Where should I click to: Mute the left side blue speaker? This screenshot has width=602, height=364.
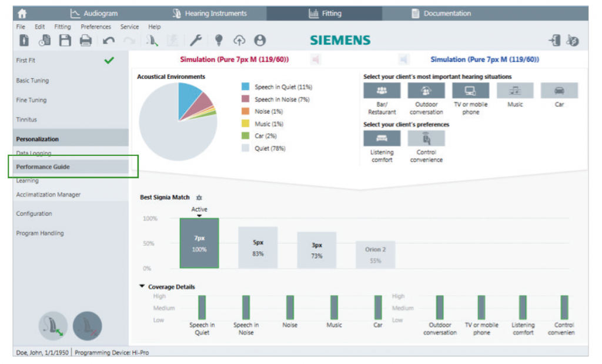[x=403, y=59]
